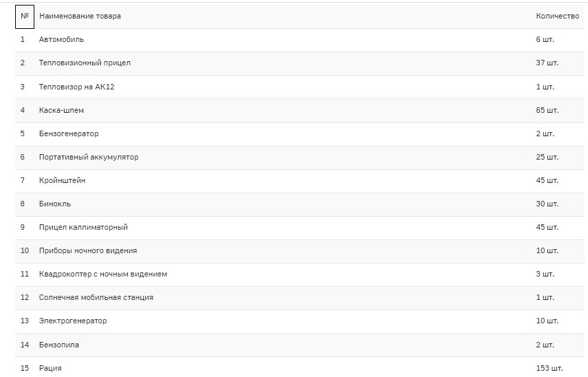Click the 'Тепловизионный прицел' row name

click(x=85, y=63)
